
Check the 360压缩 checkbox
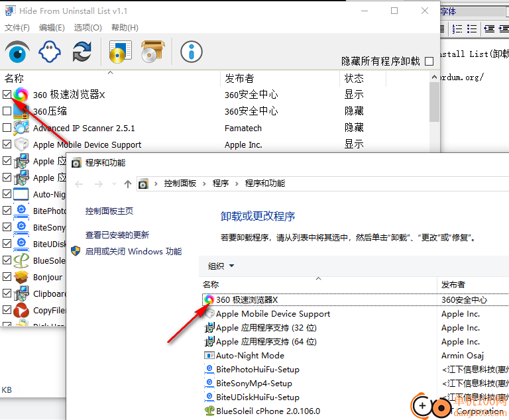pos(7,111)
